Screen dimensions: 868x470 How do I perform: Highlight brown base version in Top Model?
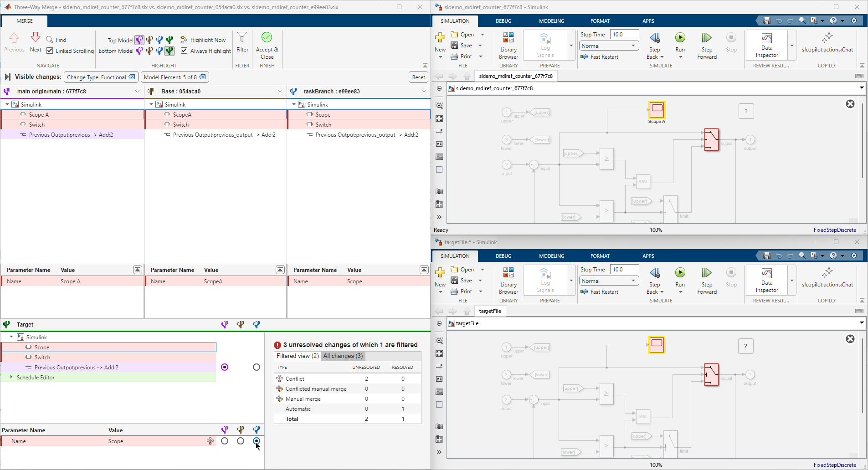click(149, 40)
